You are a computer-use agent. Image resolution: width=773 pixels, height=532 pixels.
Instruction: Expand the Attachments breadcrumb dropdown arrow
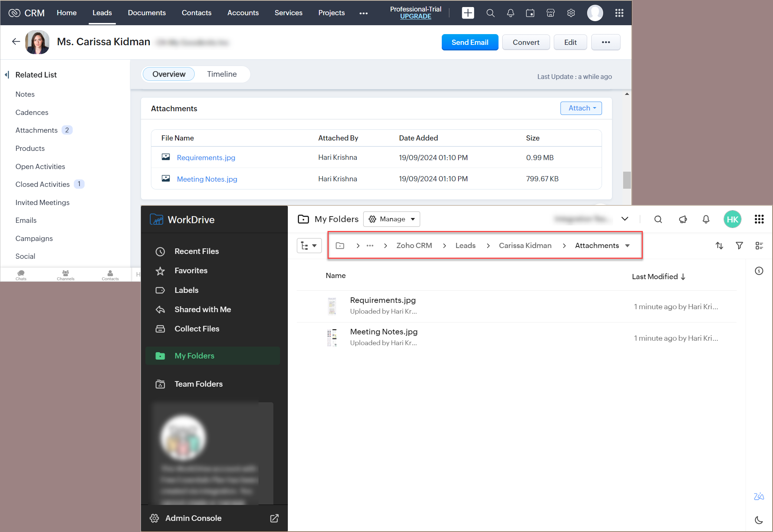click(628, 246)
